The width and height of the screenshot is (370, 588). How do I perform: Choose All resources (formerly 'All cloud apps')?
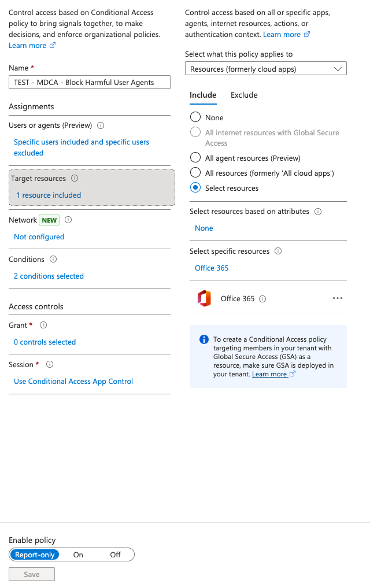(195, 172)
